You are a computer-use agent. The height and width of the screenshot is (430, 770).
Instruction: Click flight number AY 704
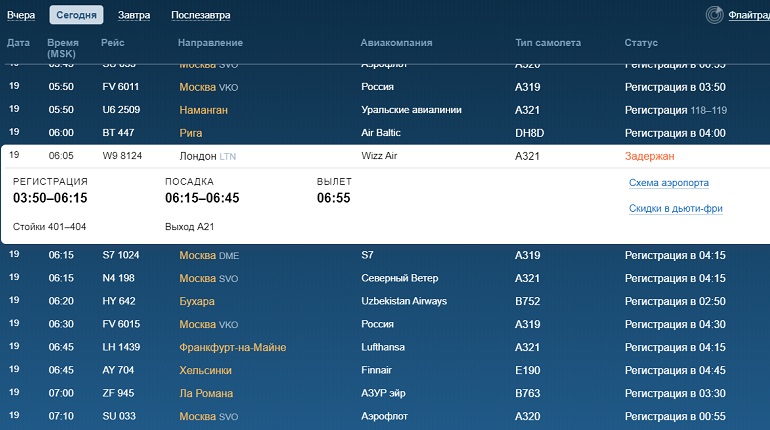118,370
